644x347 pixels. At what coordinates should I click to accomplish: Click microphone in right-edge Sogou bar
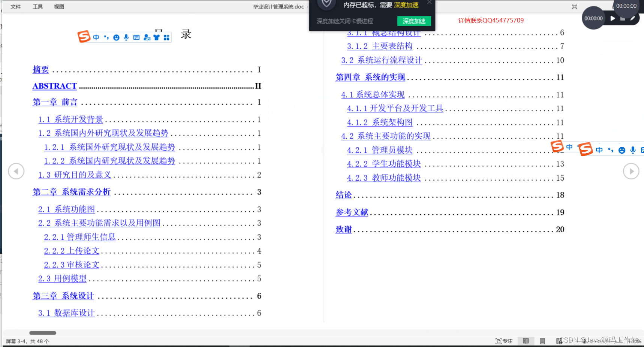click(x=633, y=150)
